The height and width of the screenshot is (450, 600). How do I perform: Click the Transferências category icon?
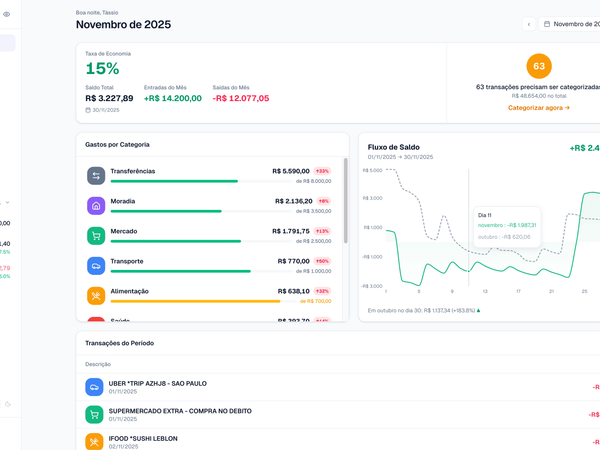point(96,176)
